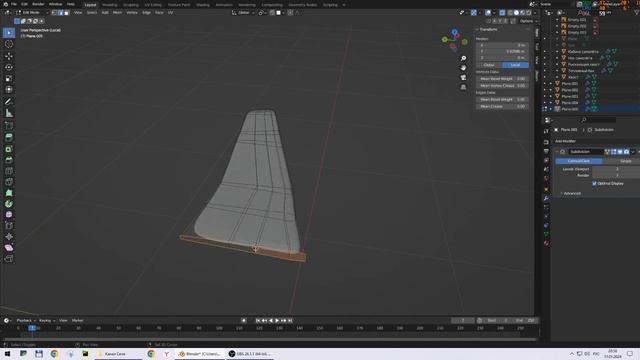Screen dimensions: 640x360
Task: Select the Loop Cut tool
Action: click(x=9, y=171)
